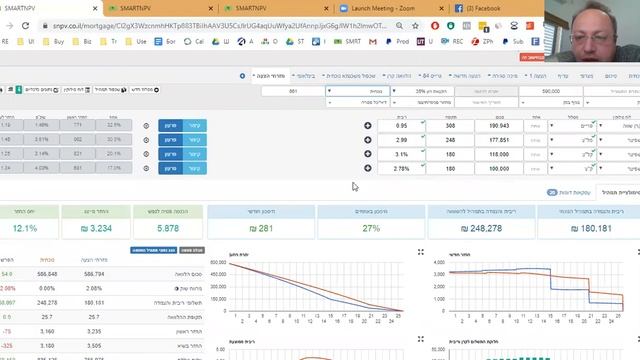Image resolution: width=640 pixels, height=360 pixels.
Task: Click the green icon in the left toolbar
Action: tap(19, 90)
